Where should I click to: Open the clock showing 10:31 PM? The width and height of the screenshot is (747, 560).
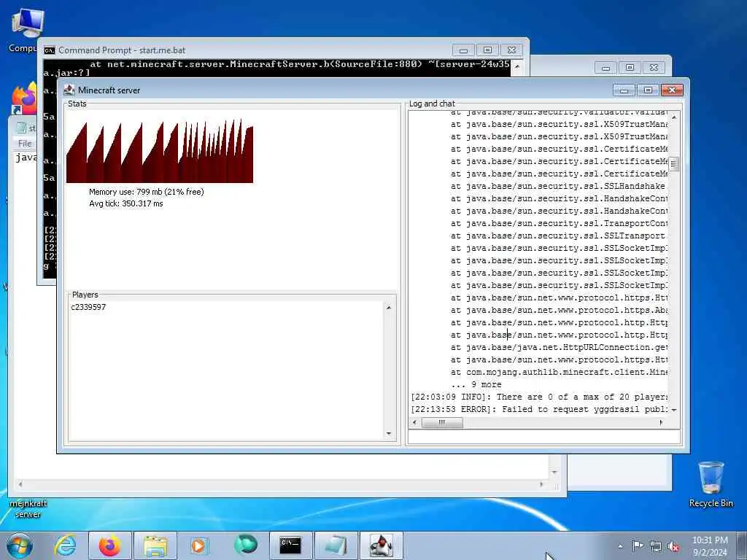pyautogui.click(x=710, y=546)
